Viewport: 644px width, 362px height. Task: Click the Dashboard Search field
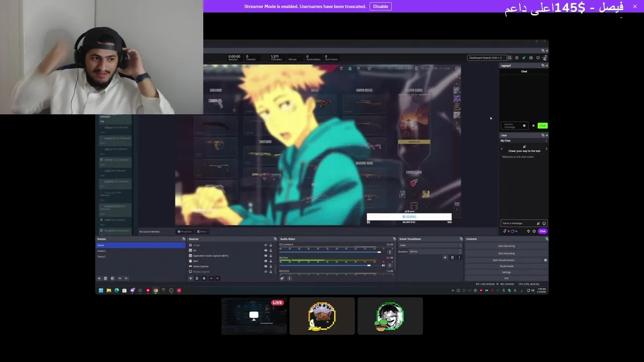pos(486,58)
